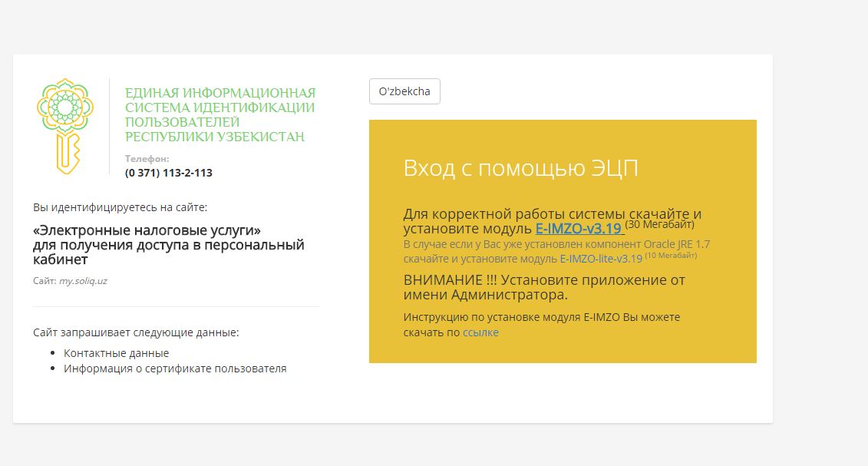Click the phone number (0 371) 113-2-113
The image size is (868, 466).
[x=168, y=173]
